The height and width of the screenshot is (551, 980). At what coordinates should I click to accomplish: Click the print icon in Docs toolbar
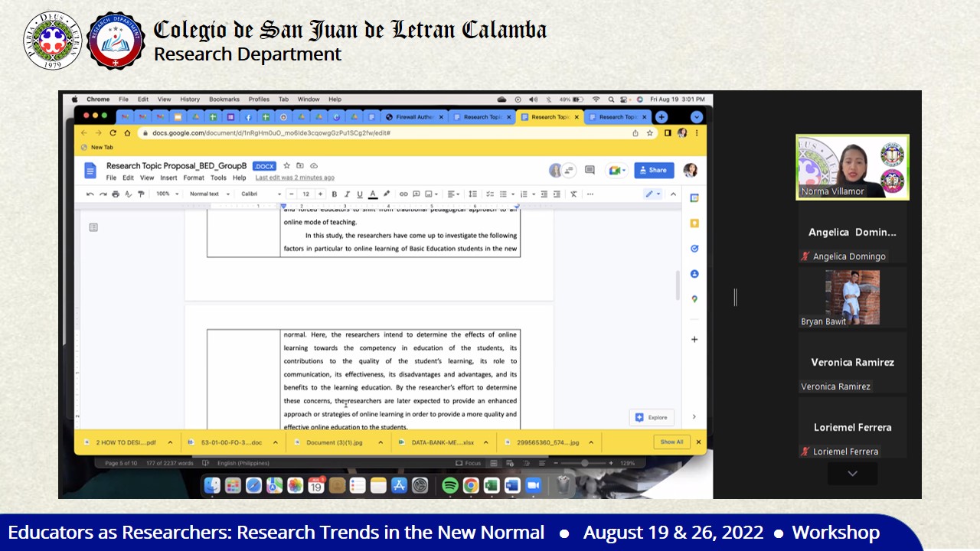pos(115,194)
